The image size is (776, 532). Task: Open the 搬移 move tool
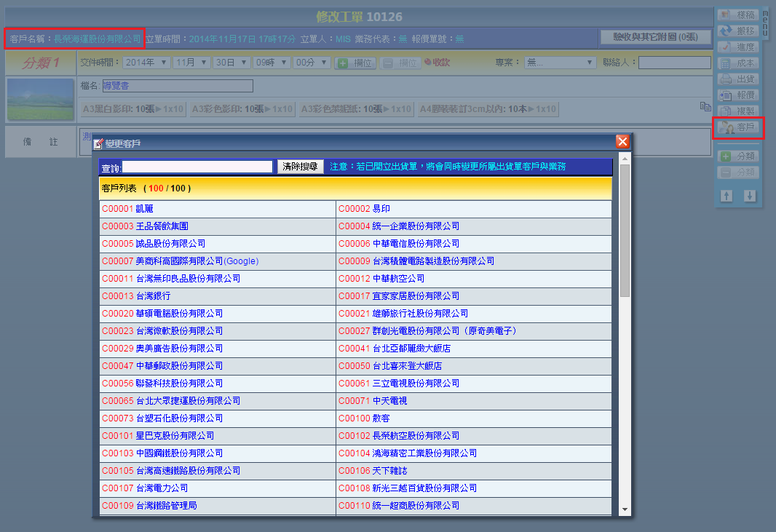[737, 31]
